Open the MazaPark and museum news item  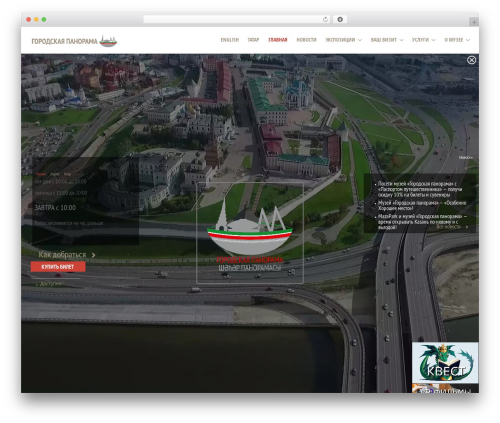click(x=422, y=222)
